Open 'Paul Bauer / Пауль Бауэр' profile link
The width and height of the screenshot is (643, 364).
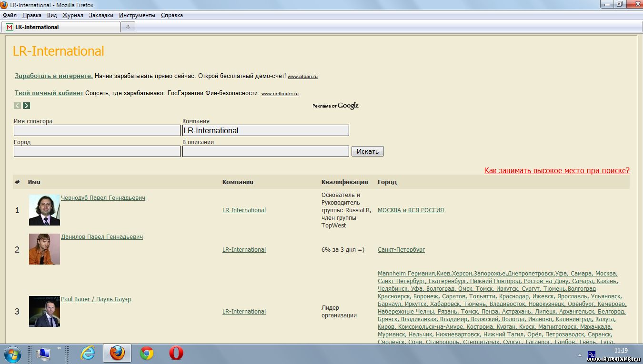point(96,299)
